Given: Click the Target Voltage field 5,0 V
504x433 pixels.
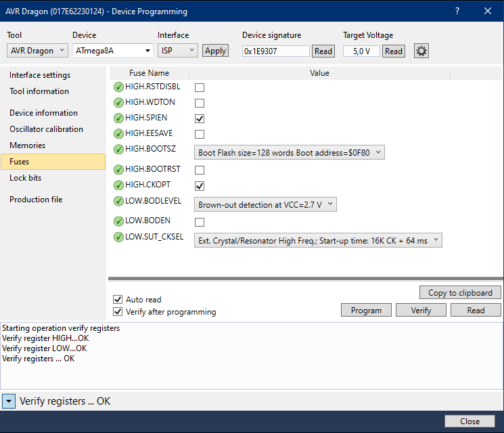Looking at the screenshot, I should click(361, 51).
